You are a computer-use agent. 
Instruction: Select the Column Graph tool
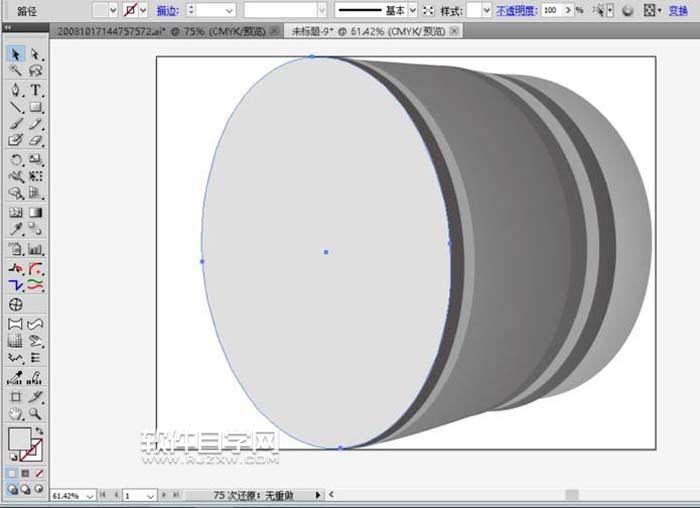pyautogui.click(x=35, y=249)
